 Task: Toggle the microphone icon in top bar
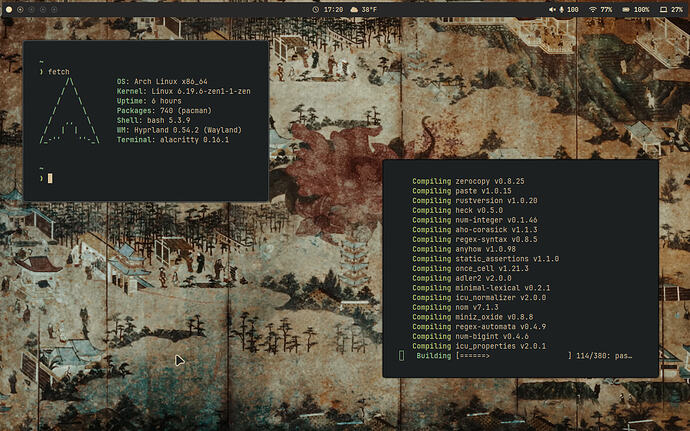coord(562,9)
